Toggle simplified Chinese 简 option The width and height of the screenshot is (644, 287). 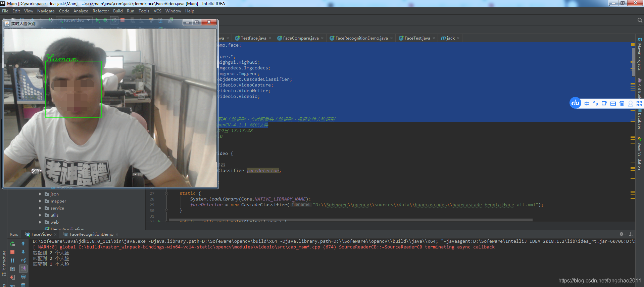pos(622,104)
